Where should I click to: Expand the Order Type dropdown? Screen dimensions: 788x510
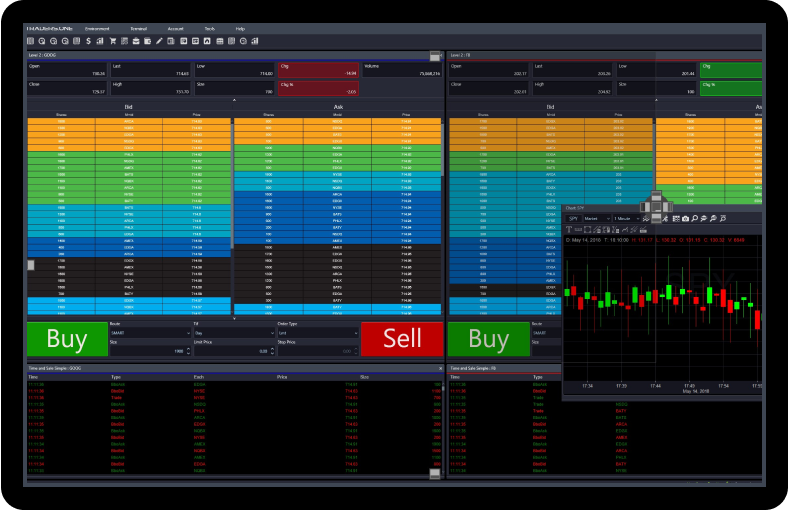316,334
